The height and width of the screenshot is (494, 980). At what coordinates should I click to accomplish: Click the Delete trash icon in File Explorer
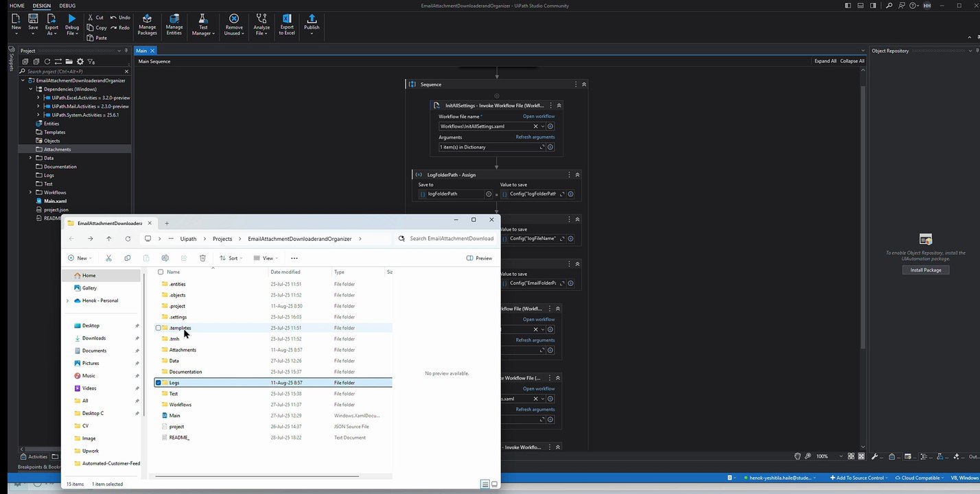tap(202, 258)
